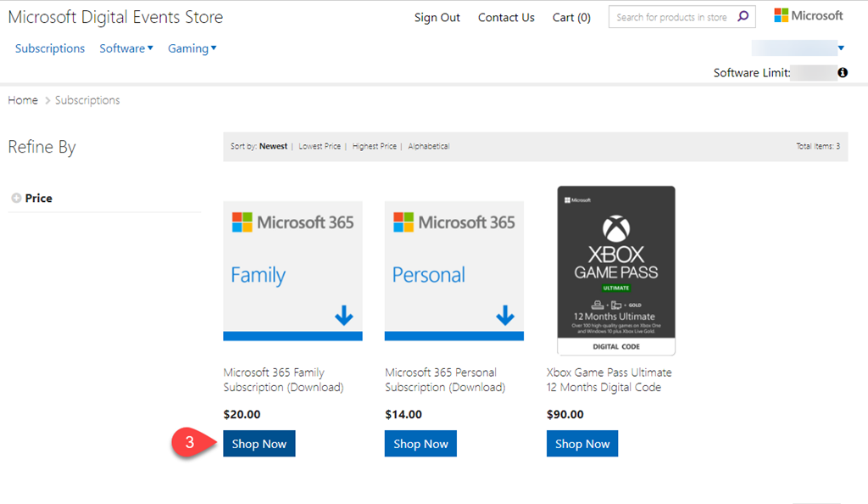Click Shop Now for Microsoft 365 Family
Screen dimensions: 868x504
[x=259, y=444]
